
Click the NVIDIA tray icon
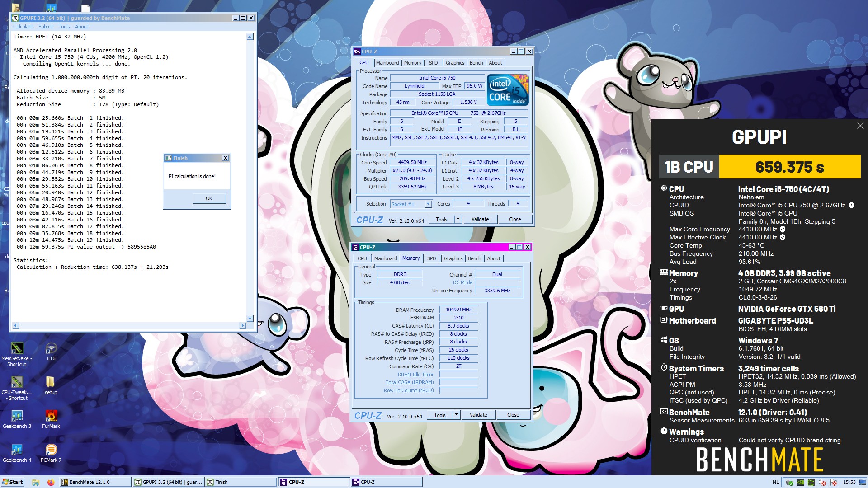[801, 482]
